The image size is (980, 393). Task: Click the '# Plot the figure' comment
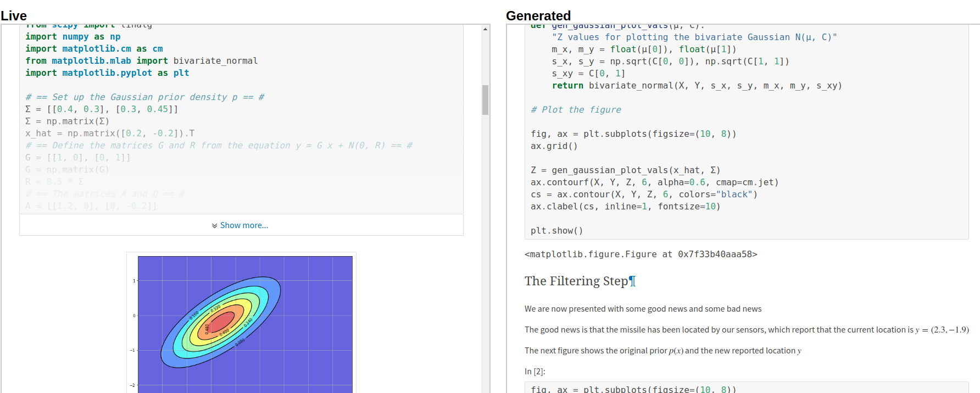click(576, 110)
